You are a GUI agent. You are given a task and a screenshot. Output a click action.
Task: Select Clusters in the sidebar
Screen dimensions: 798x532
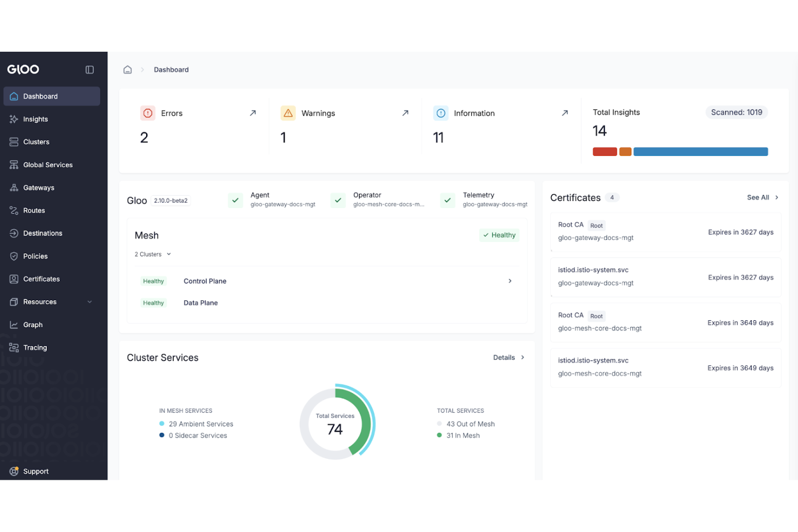[x=36, y=142]
